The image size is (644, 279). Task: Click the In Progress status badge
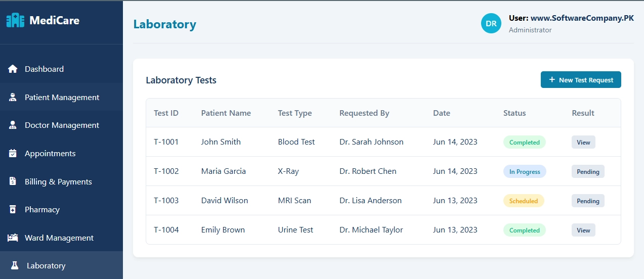pos(525,172)
